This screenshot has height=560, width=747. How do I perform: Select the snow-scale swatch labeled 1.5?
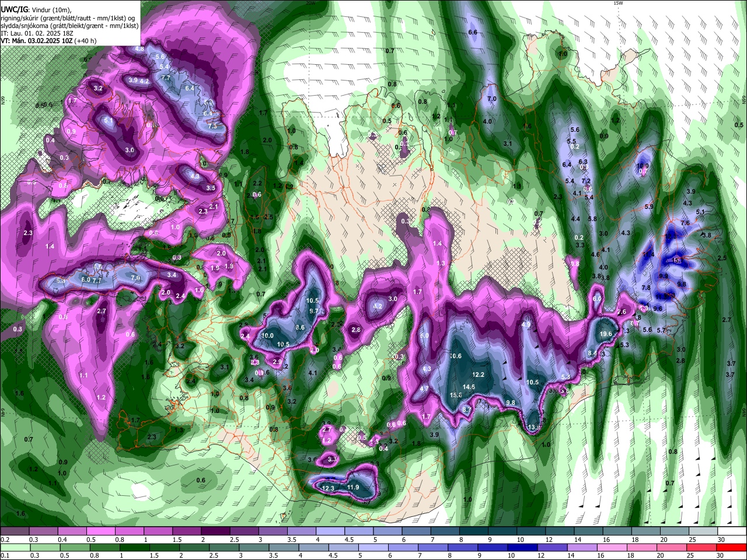[187, 531]
